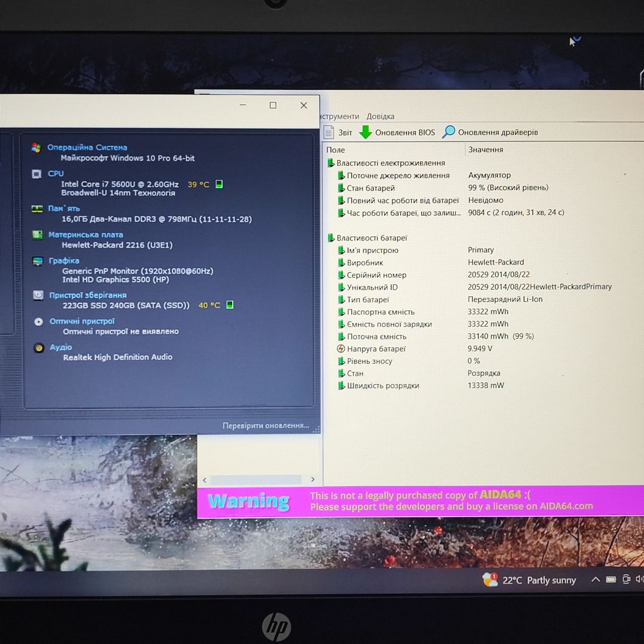Click the Перевірити оновлення link
This screenshot has height=644, width=644.
(266, 426)
